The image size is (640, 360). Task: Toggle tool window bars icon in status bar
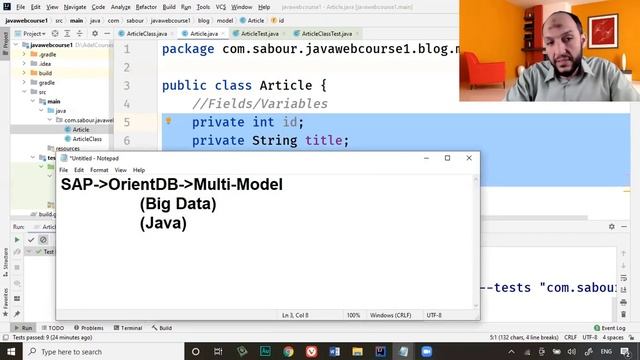(5, 338)
